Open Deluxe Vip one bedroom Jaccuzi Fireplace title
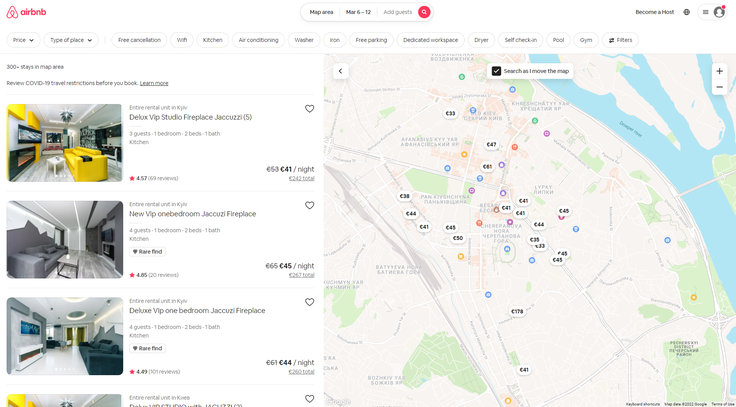Image resolution: width=736 pixels, height=407 pixels. coord(197,311)
